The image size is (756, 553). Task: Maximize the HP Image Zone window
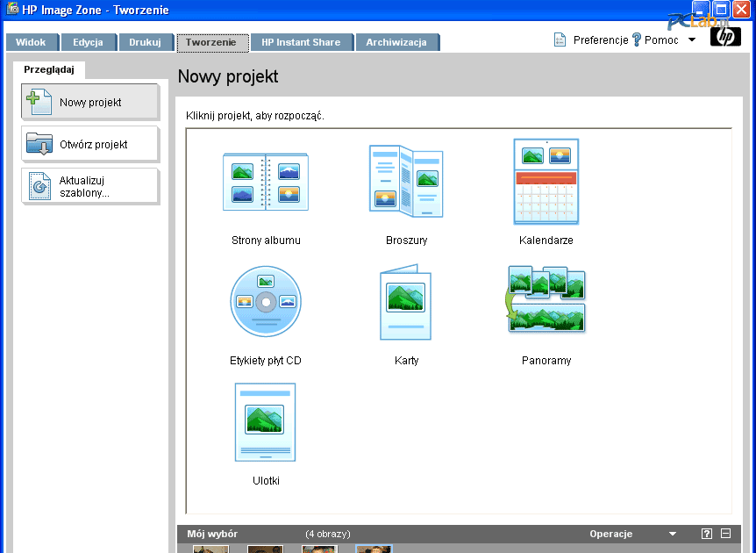pos(721,9)
